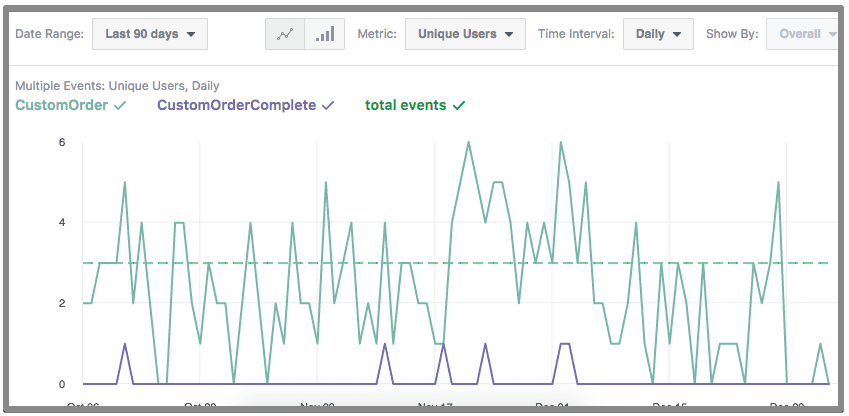This screenshot has width=849, height=416.
Task: Click the Date Range label
Action: [48, 34]
